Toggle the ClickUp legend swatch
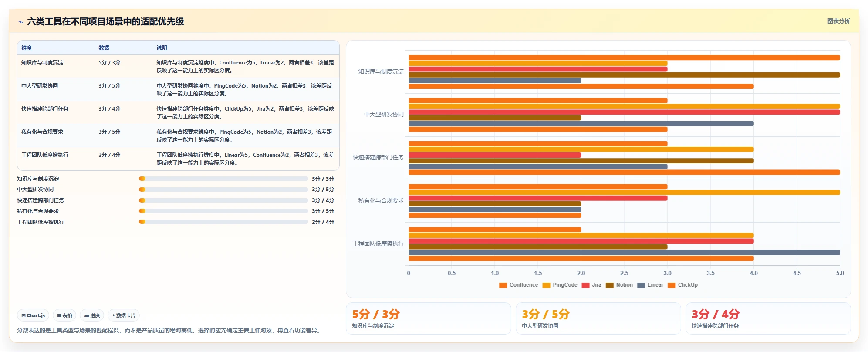Screen dimensions: 868x352 tap(672, 285)
